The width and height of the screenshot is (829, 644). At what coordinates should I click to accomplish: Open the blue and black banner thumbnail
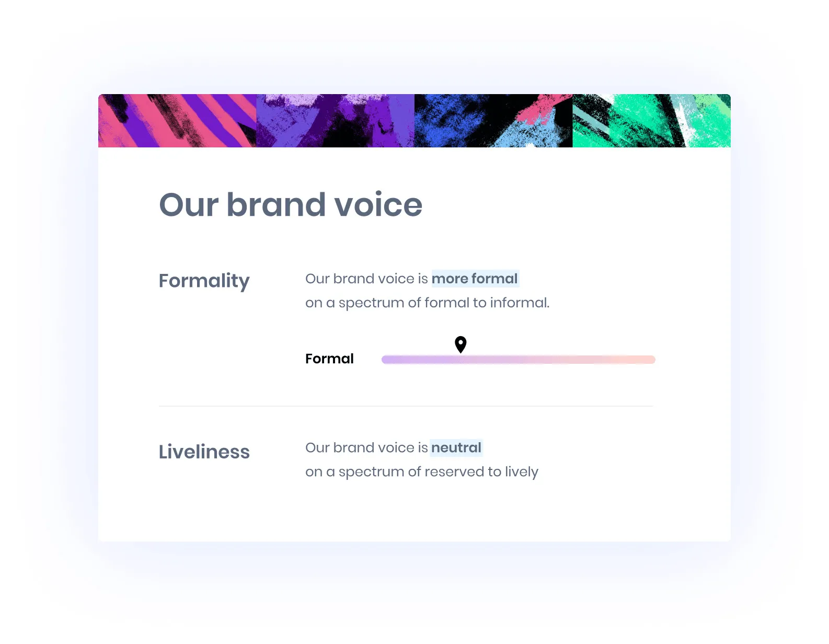(493, 121)
